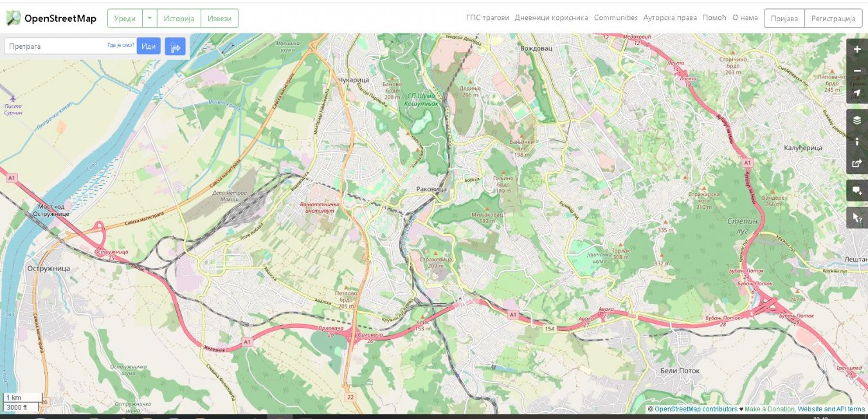Open directions using the route arrow icon
This screenshot has height=419, width=868.
point(175,46)
